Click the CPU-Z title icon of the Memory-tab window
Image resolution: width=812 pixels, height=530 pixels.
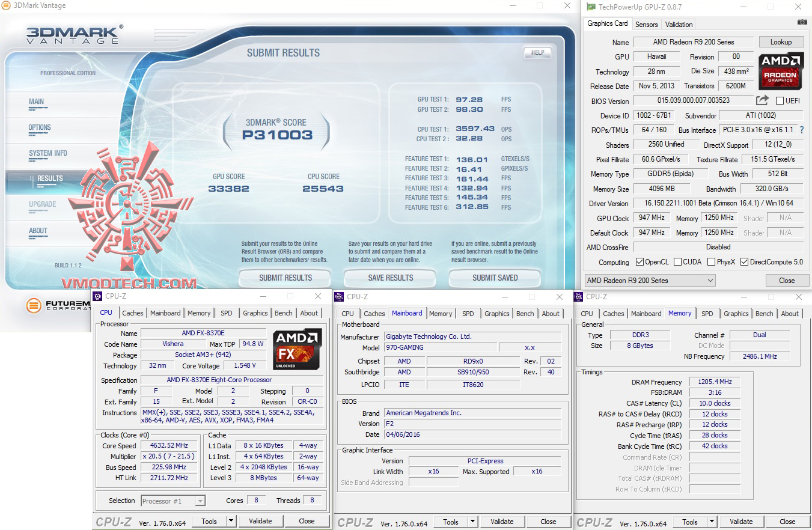coord(578,296)
